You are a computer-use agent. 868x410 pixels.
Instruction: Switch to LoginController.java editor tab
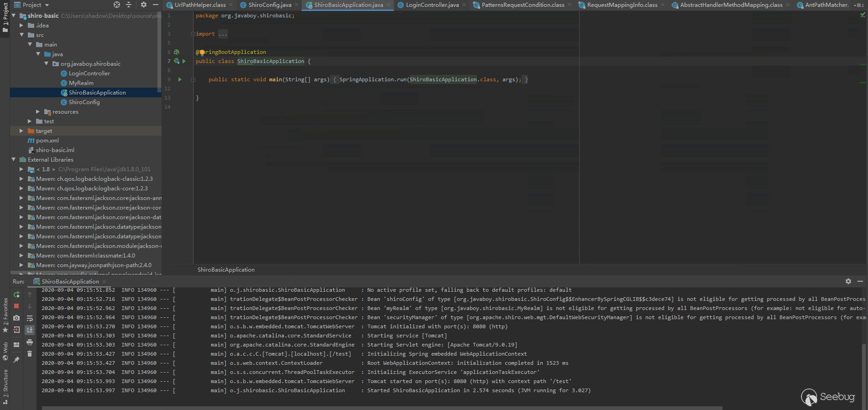(432, 5)
